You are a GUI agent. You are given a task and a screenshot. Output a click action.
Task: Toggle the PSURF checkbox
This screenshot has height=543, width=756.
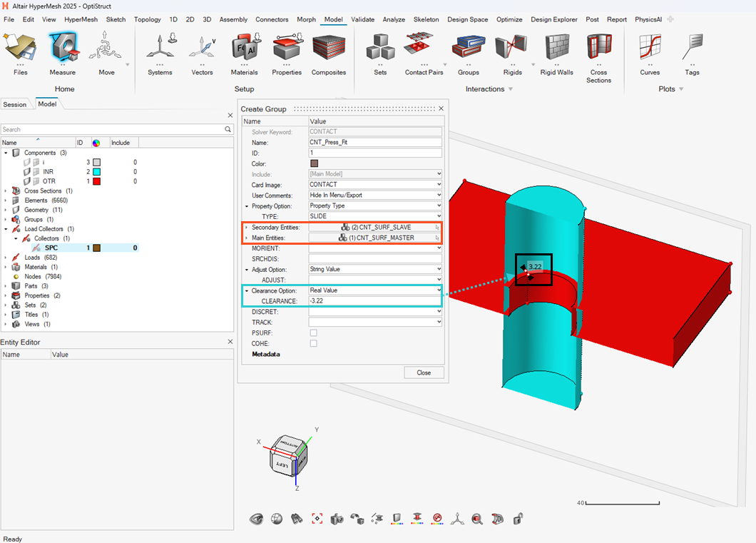pyautogui.click(x=313, y=333)
